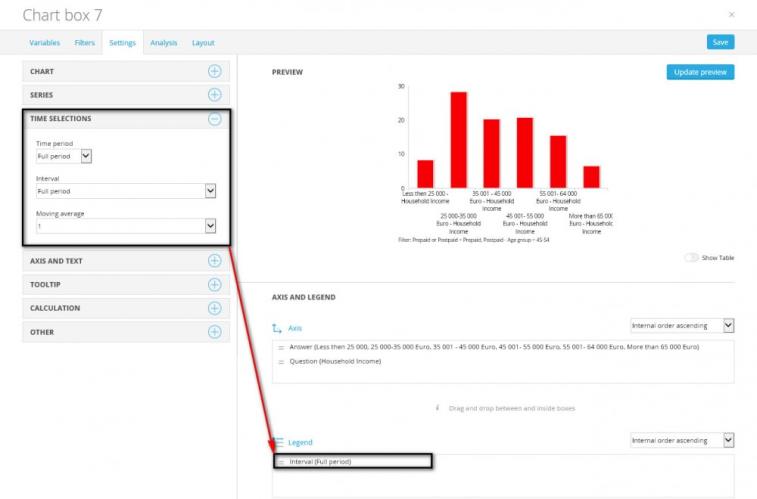Click the Save button
Image resolution: width=757 pixels, height=499 pixels.
pyautogui.click(x=720, y=42)
